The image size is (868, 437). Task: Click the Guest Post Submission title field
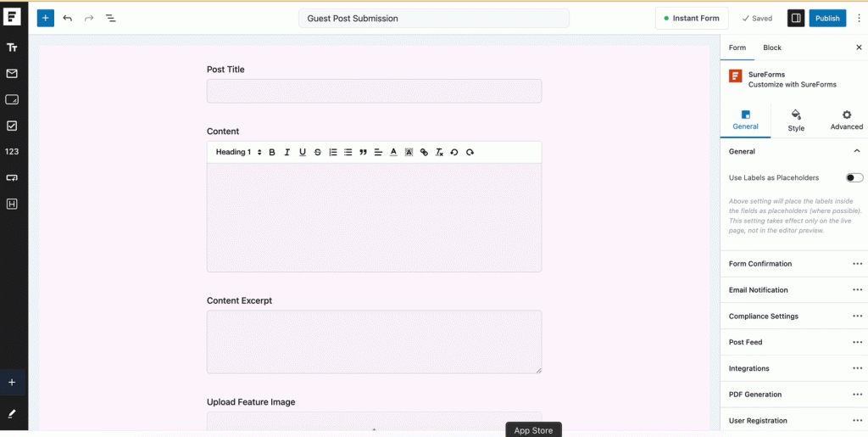434,19
